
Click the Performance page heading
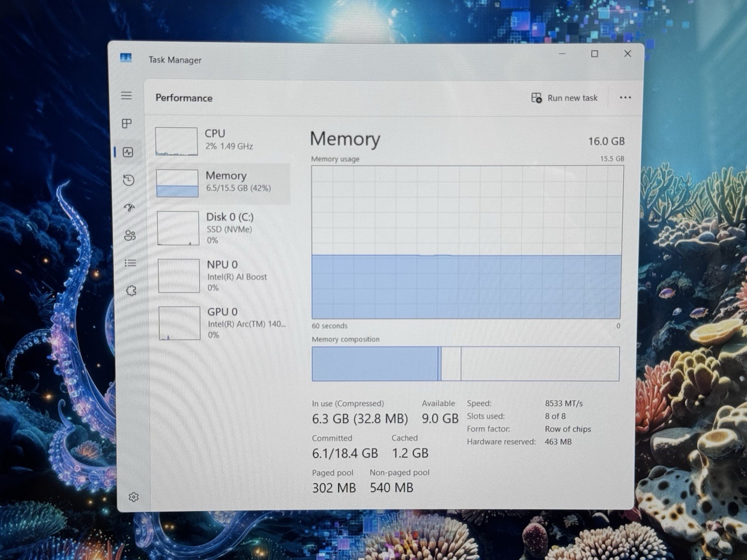[x=184, y=98]
